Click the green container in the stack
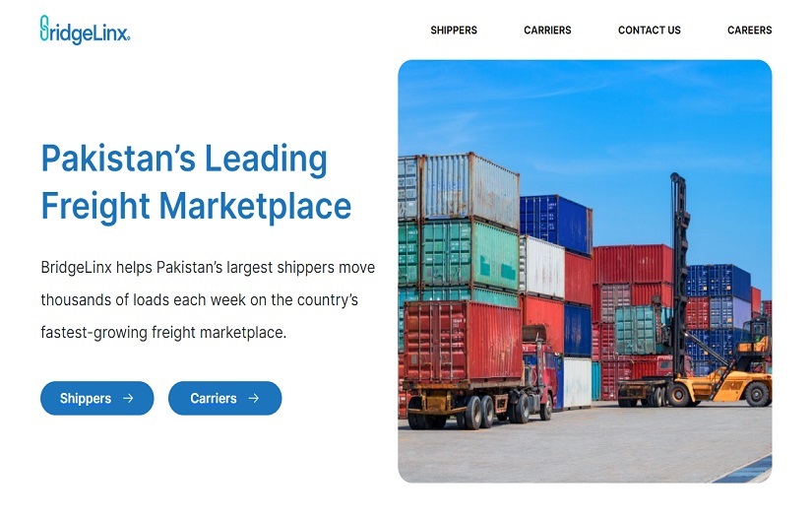Viewport: 812px width, 517px height. pos(469,254)
